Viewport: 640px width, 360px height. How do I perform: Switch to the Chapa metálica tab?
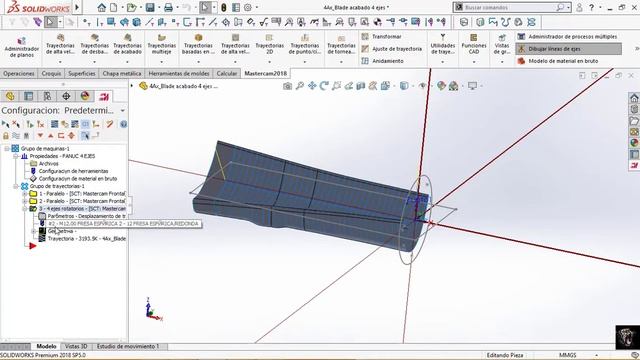(x=122, y=73)
